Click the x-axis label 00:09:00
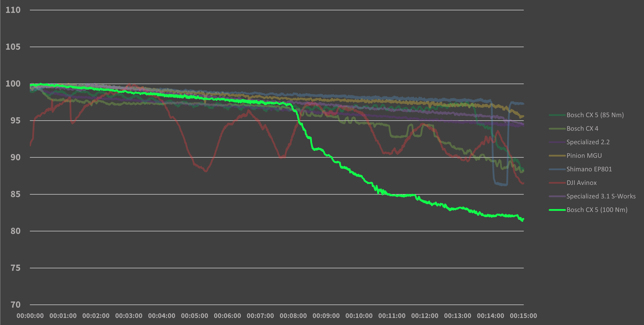Viewport: 644px width, 325px height. [x=326, y=316]
